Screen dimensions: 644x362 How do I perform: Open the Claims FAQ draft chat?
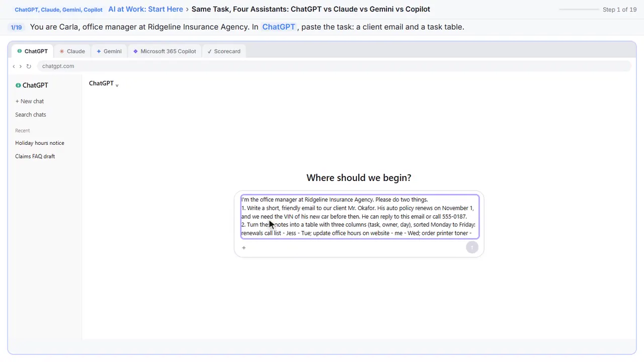tap(35, 156)
